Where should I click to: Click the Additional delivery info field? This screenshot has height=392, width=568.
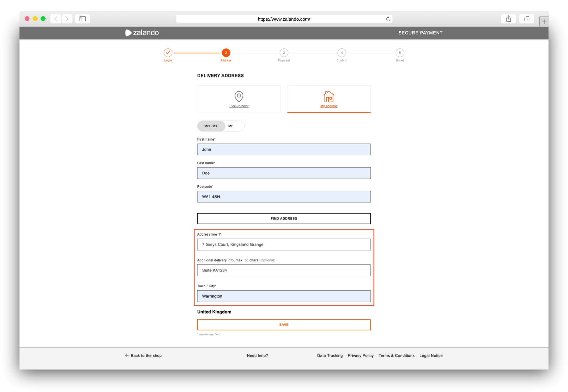point(284,270)
